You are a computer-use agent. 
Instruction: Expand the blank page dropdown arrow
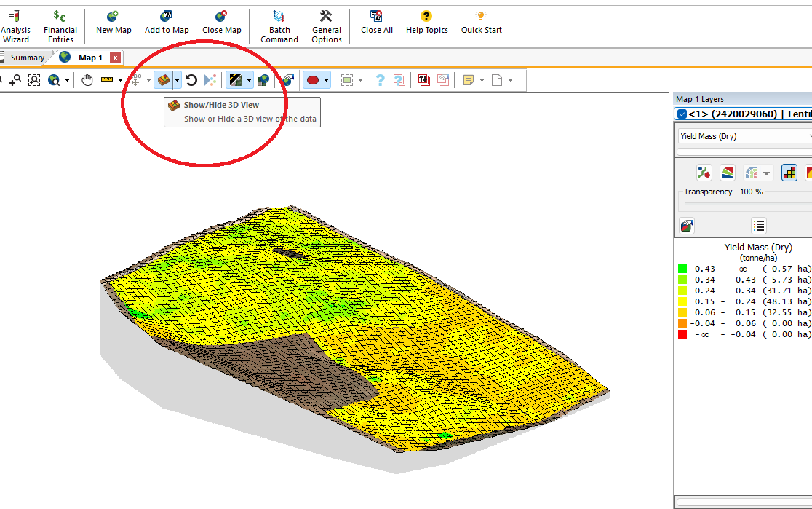click(x=510, y=80)
